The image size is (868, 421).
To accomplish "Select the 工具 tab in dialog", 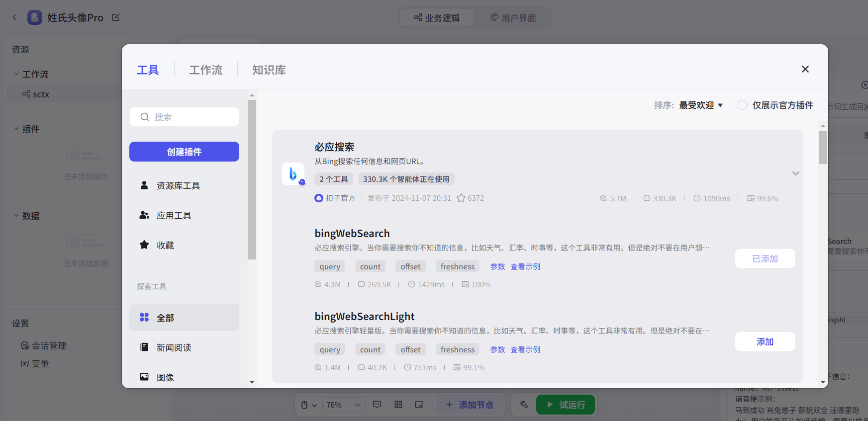I will click(x=148, y=70).
